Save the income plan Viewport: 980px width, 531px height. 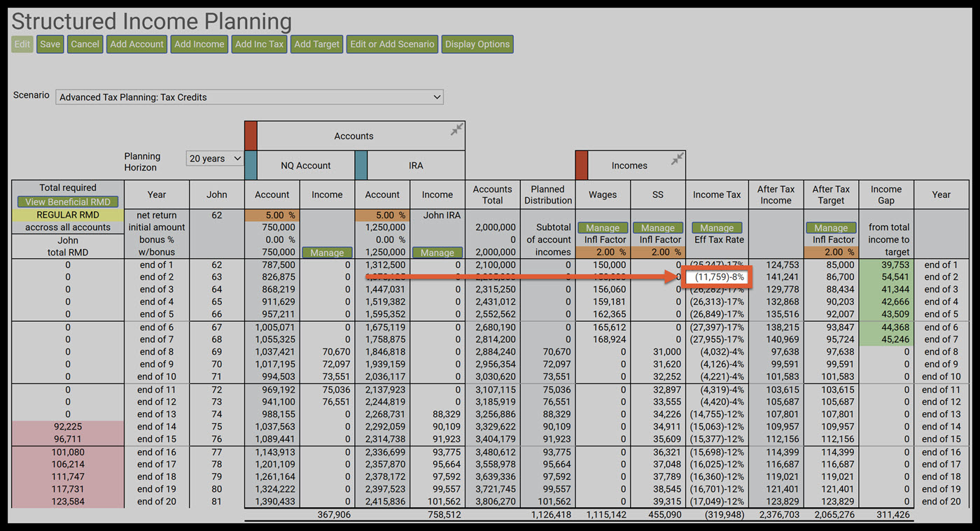click(x=50, y=44)
